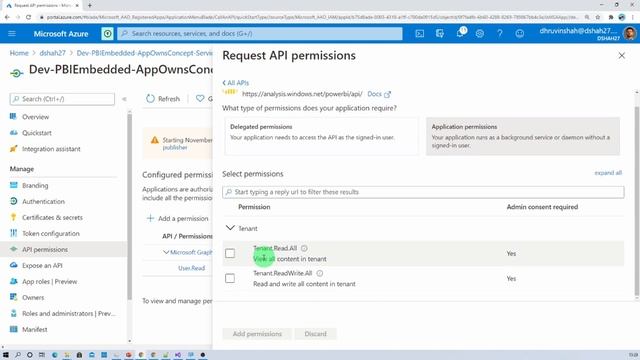Open the feedback smiley icon
This screenshot has height=360, width=640.
click(x=520, y=33)
